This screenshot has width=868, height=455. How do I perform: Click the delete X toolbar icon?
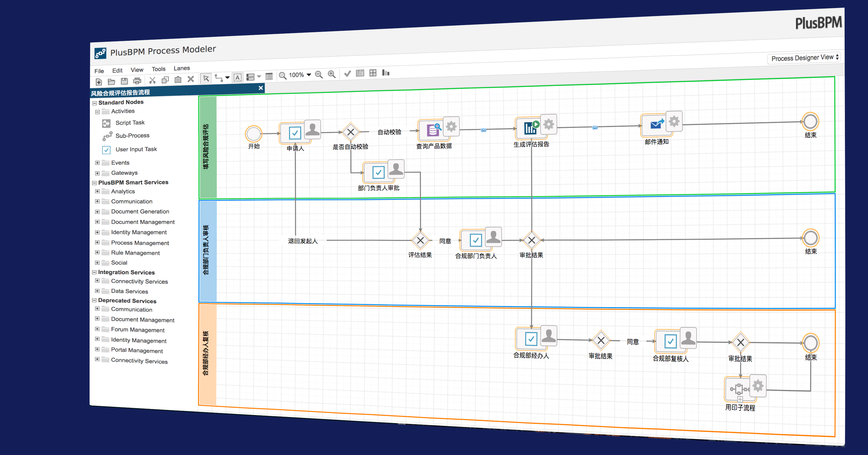[x=191, y=79]
